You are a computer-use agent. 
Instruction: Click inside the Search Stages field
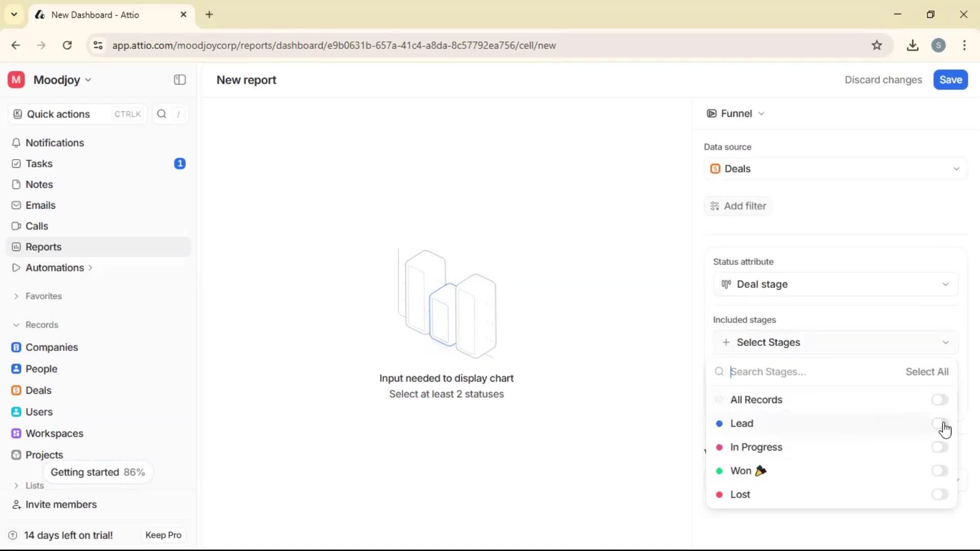click(796, 372)
